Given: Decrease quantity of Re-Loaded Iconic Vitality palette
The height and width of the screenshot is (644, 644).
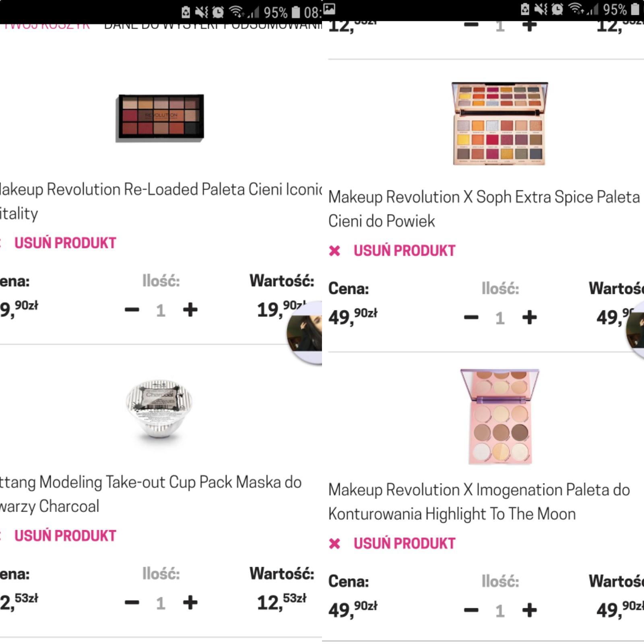Looking at the screenshot, I should pos(132,310).
